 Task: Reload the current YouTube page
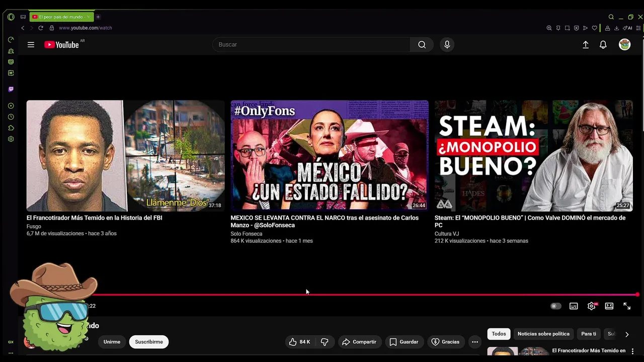41,28
